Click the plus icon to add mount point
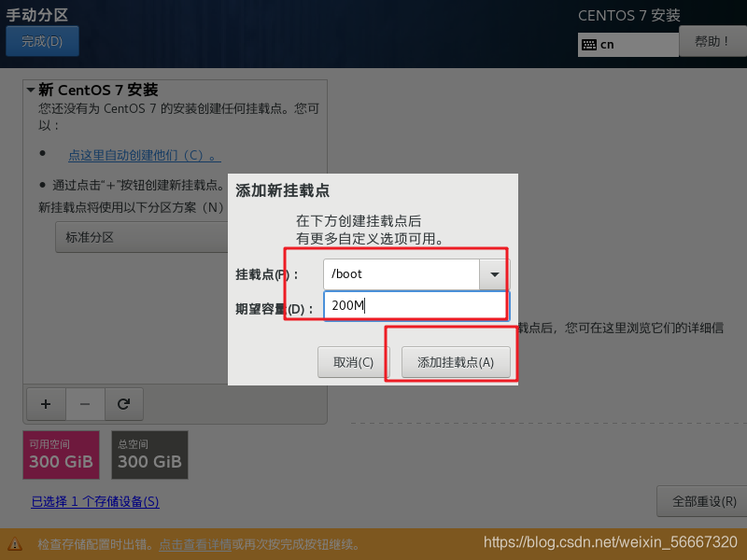 pos(46,404)
